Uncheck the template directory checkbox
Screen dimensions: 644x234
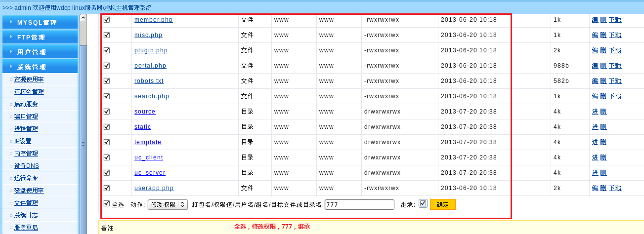107,142
